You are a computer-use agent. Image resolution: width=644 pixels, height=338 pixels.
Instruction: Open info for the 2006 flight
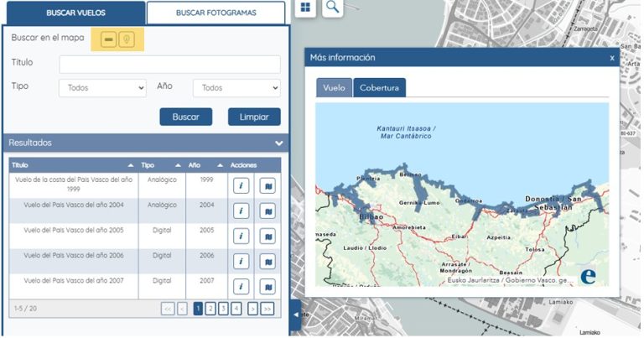coord(241,262)
